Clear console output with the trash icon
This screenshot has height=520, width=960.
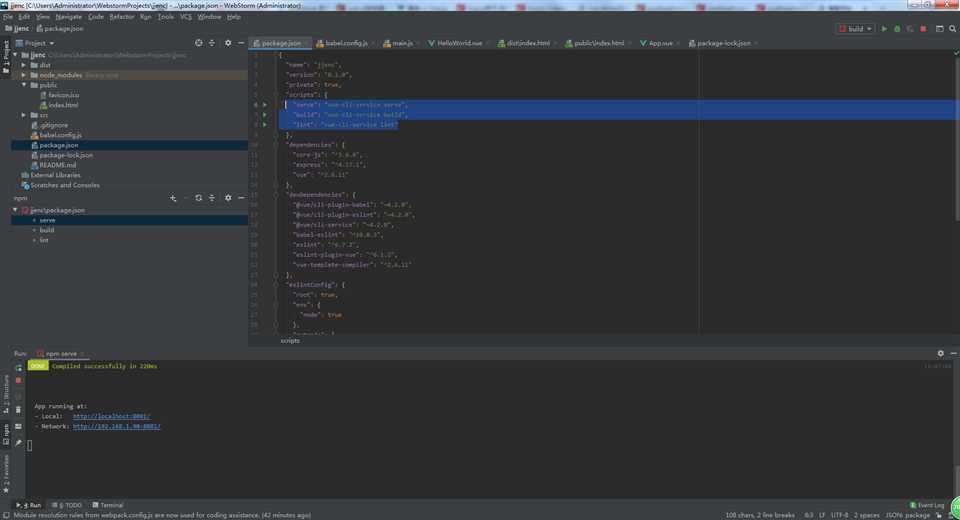click(x=18, y=410)
